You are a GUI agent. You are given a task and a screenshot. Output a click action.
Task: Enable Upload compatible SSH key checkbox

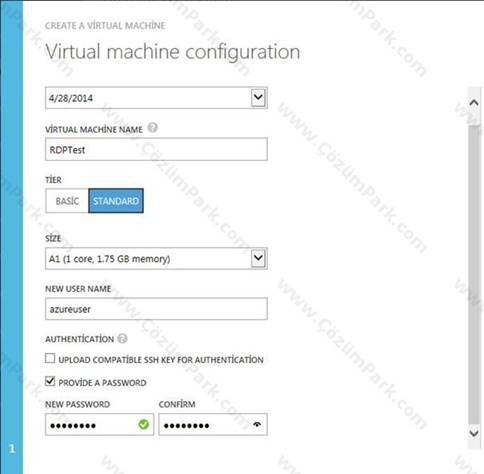click(50, 358)
